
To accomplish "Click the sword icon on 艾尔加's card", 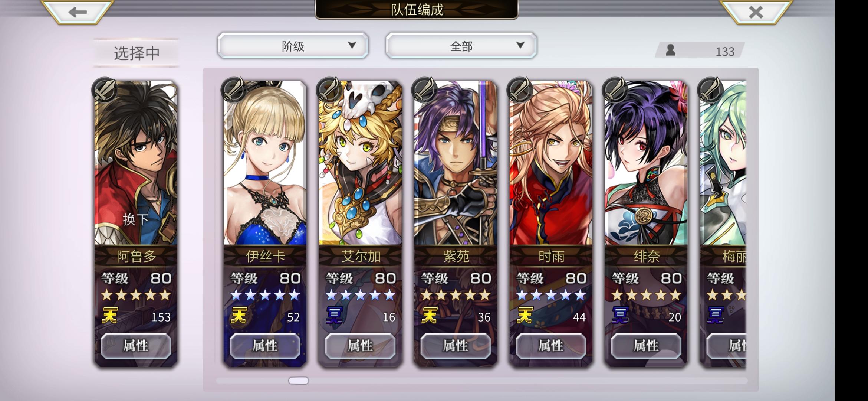I will pos(328,89).
